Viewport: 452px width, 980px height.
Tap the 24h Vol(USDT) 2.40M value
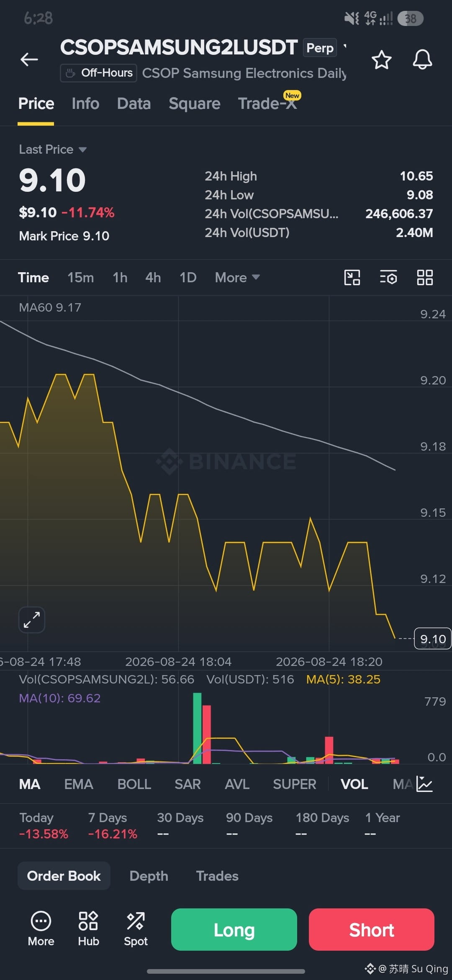pyautogui.click(x=414, y=232)
